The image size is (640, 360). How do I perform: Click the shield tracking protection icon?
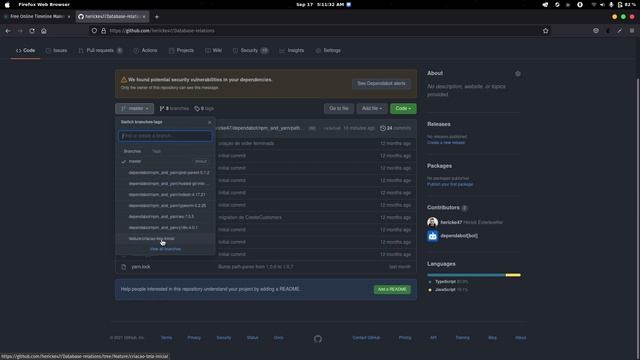94,31
